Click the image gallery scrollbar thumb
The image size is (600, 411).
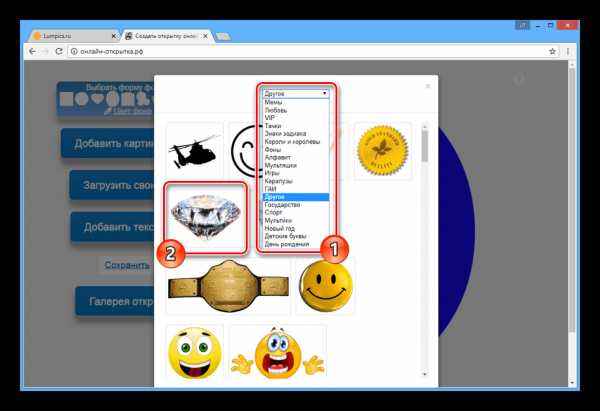click(425, 145)
